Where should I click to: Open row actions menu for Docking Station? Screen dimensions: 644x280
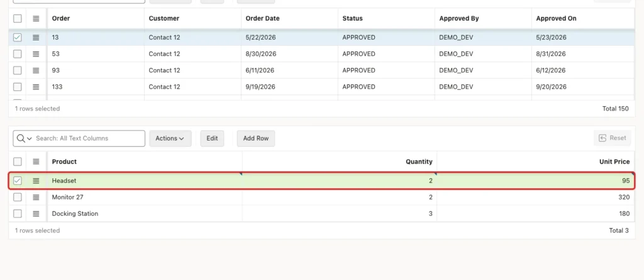[x=36, y=213]
